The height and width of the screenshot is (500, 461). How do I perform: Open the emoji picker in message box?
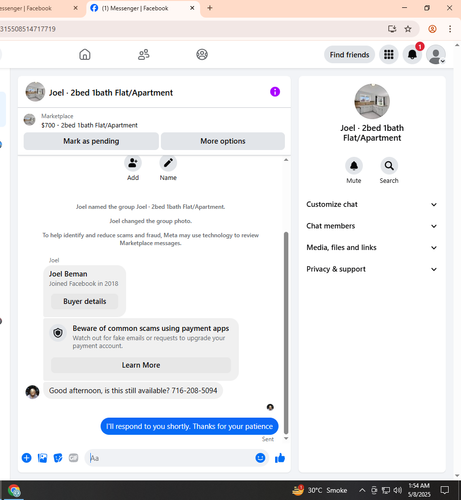260,458
